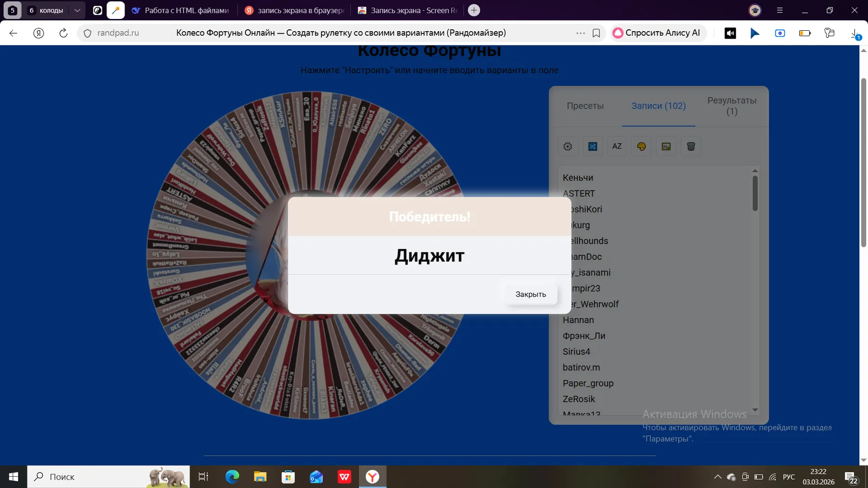Switch the keyboard language РУС indicator
Viewport: 868px width, 488px height.
788,477
